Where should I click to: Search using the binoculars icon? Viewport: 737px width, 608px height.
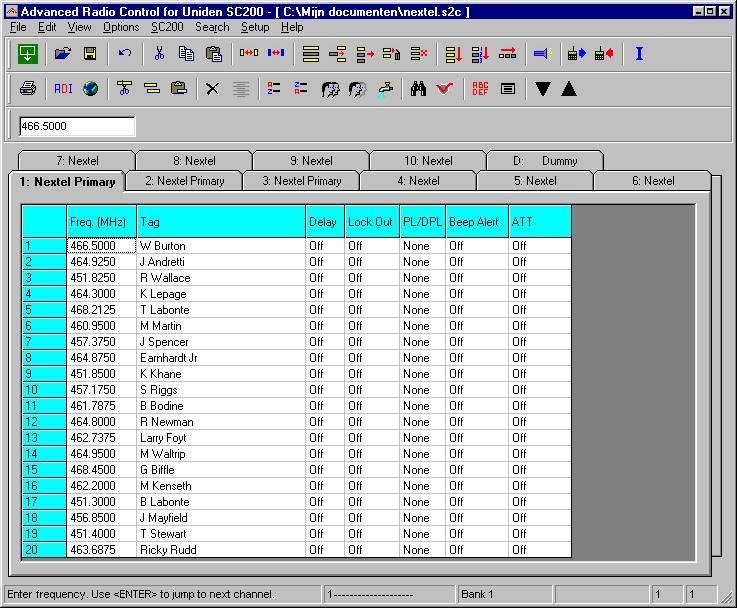coord(418,88)
